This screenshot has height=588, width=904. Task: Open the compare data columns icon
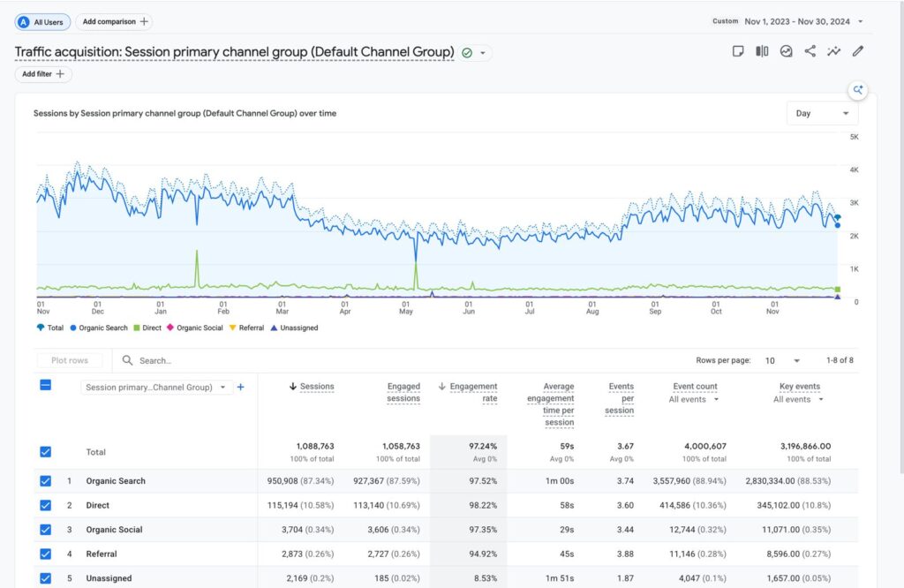point(762,51)
